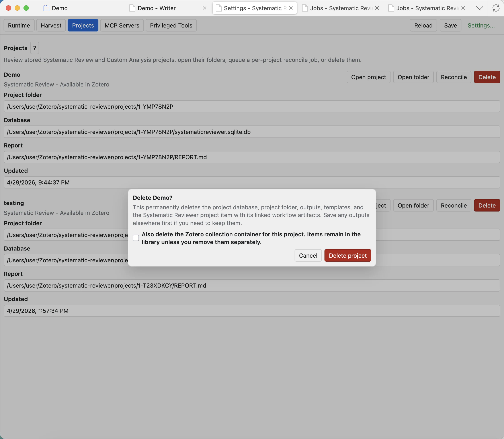Viewport: 504px width, 439px height.
Task: Delete the Demo project entry
Action: click(x=487, y=77)
